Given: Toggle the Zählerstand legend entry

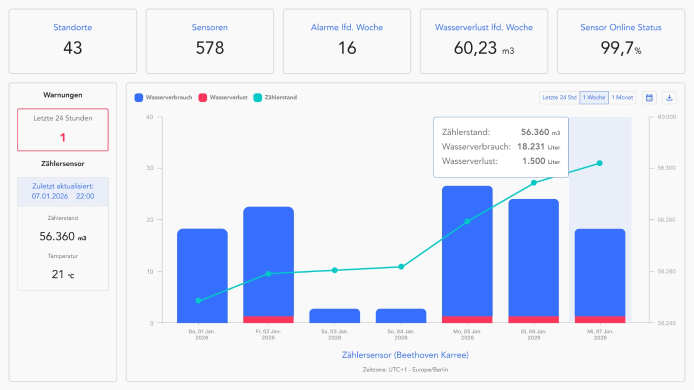Looking at the screenshot, I should click(275, 97).
